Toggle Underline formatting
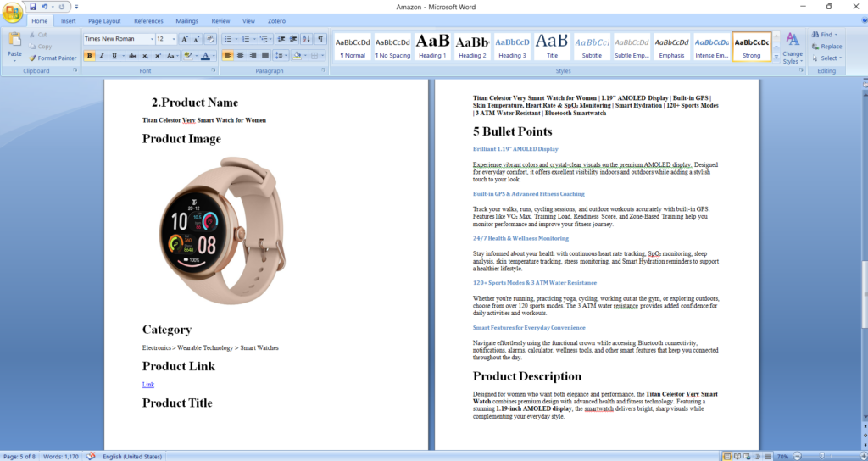Viewport: 868px width, 461px height. coord(114,56)
